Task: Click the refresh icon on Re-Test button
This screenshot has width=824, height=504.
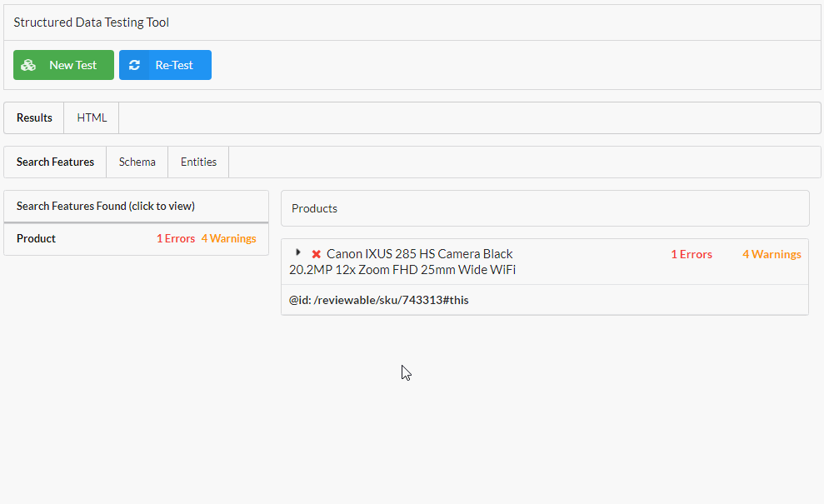Action: point(134,64)
